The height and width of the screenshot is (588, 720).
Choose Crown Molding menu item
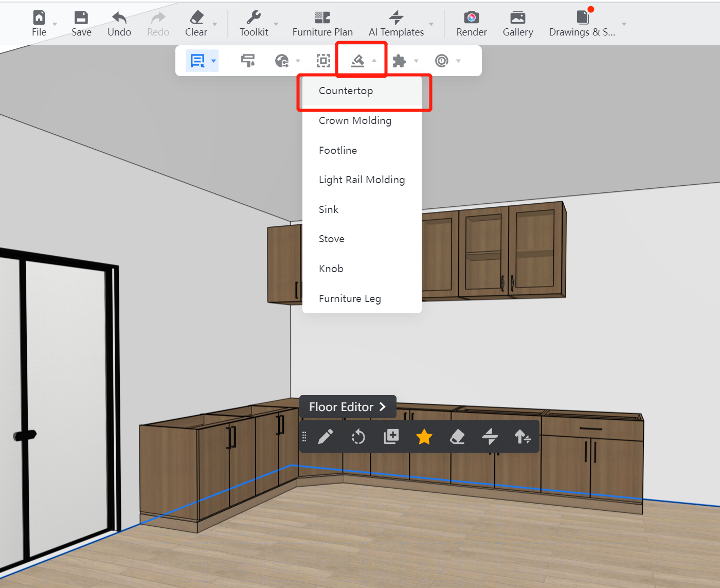355,120
